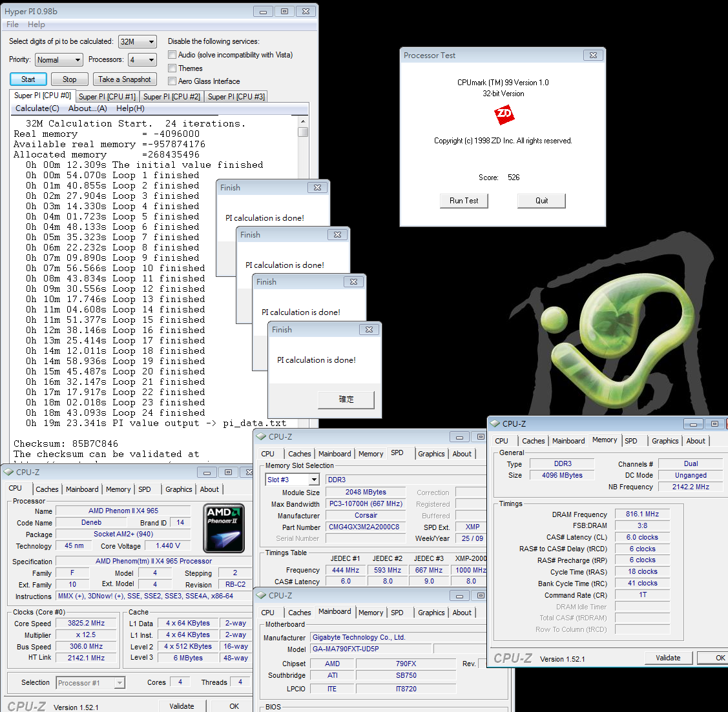Click the Checksum: 85B7C846 line
728x712 pixels.
pos(66,443)
